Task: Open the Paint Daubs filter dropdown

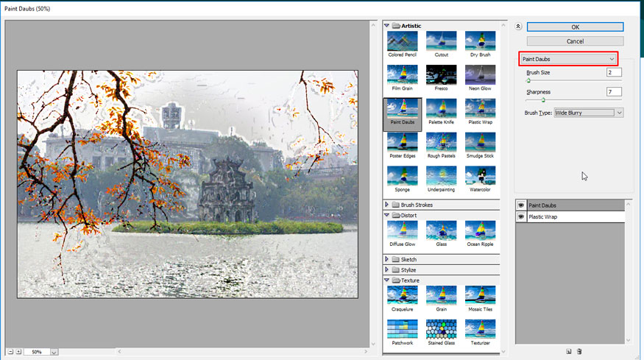Action: point(567,58)
